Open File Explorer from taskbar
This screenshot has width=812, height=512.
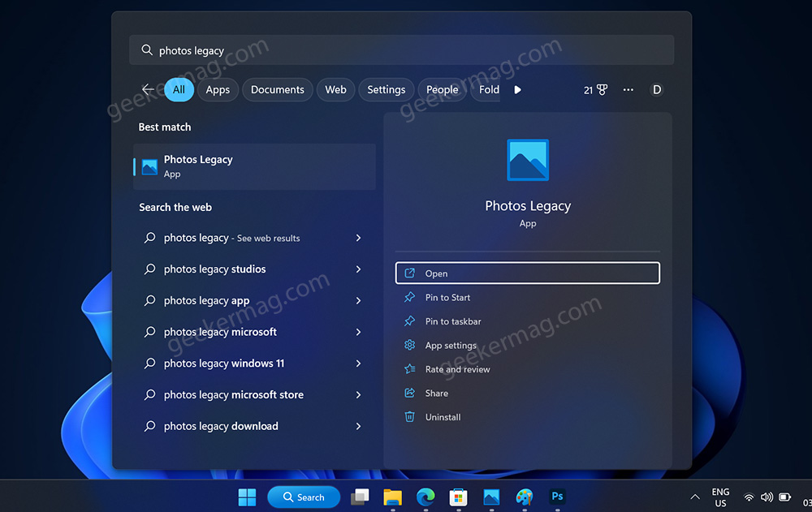(x=392, y=497)
